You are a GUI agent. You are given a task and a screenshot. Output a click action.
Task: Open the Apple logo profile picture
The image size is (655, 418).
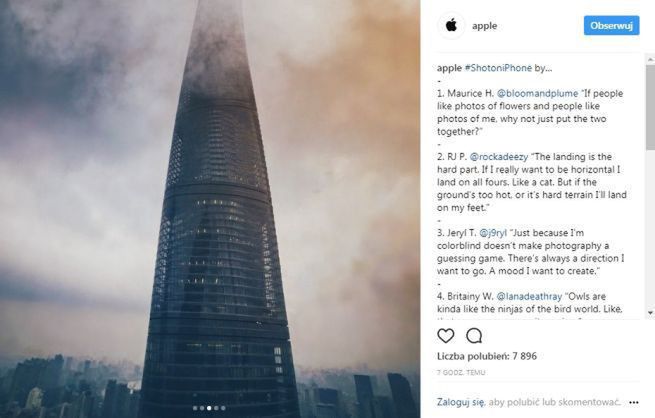coord(451,26)
